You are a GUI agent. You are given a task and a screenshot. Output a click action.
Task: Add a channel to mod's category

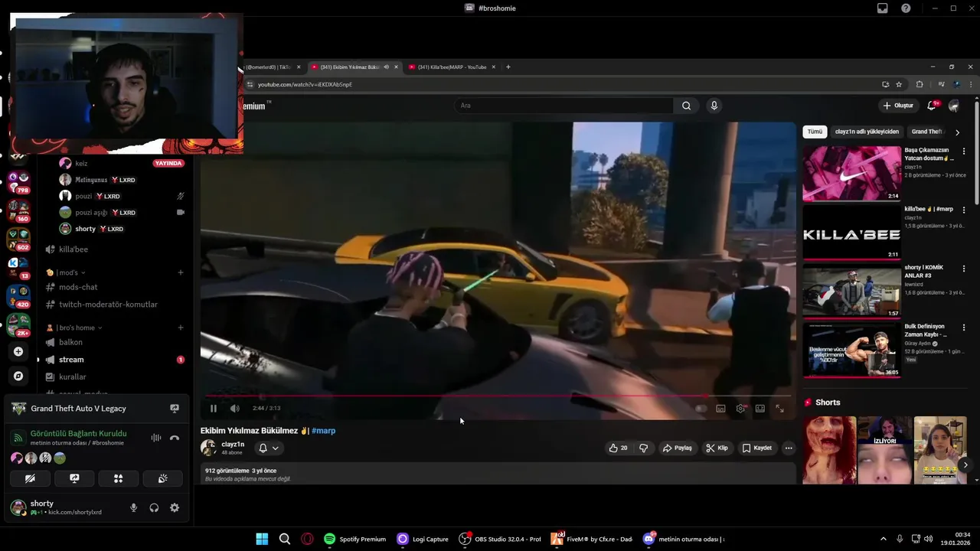click(x=181, y=272)
